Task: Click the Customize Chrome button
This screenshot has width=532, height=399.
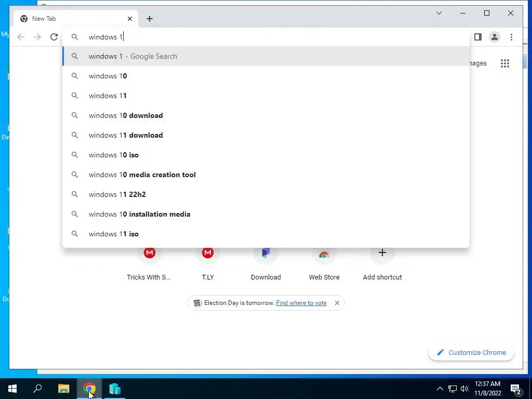Action: pos(471,353)
